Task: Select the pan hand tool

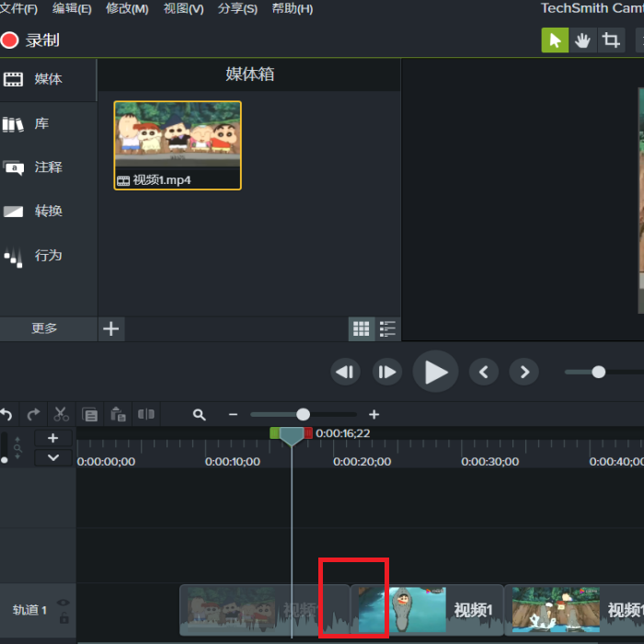Action: [x=582, y=40]
